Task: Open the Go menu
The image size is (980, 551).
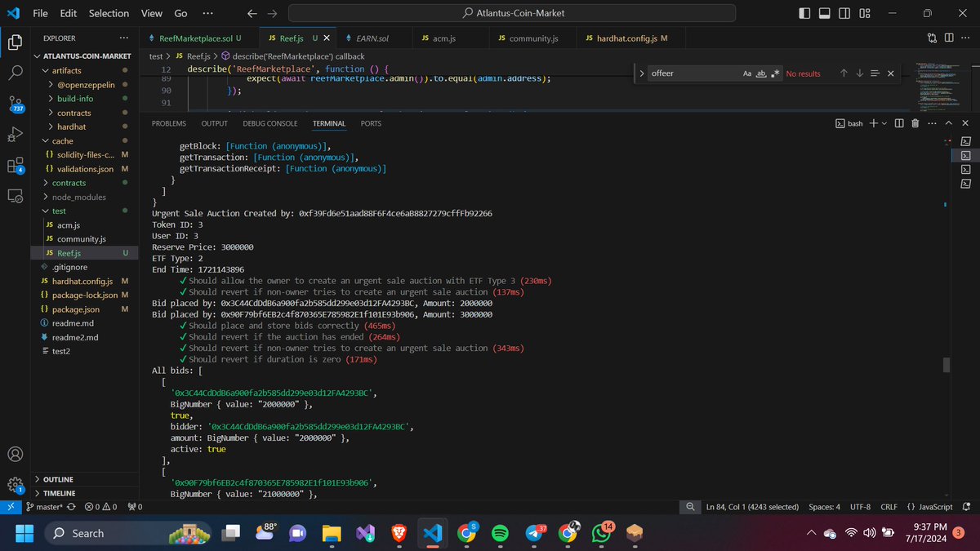Action: (x=180, y=13)
